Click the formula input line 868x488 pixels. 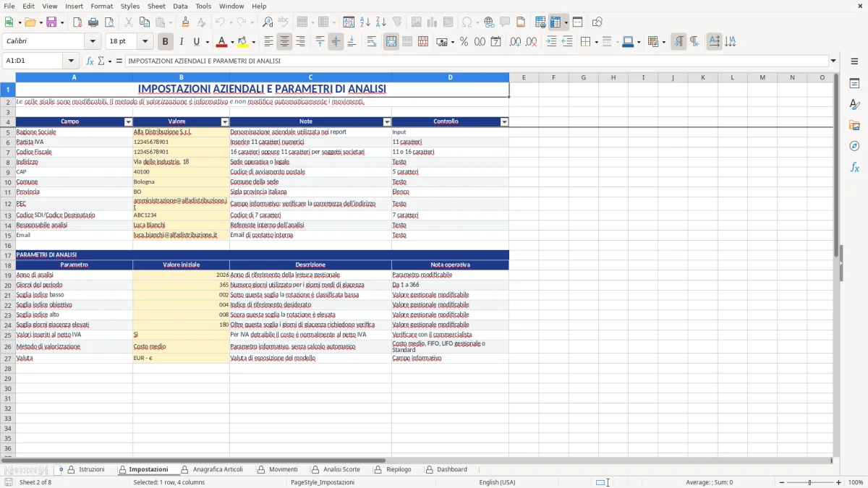476,61
